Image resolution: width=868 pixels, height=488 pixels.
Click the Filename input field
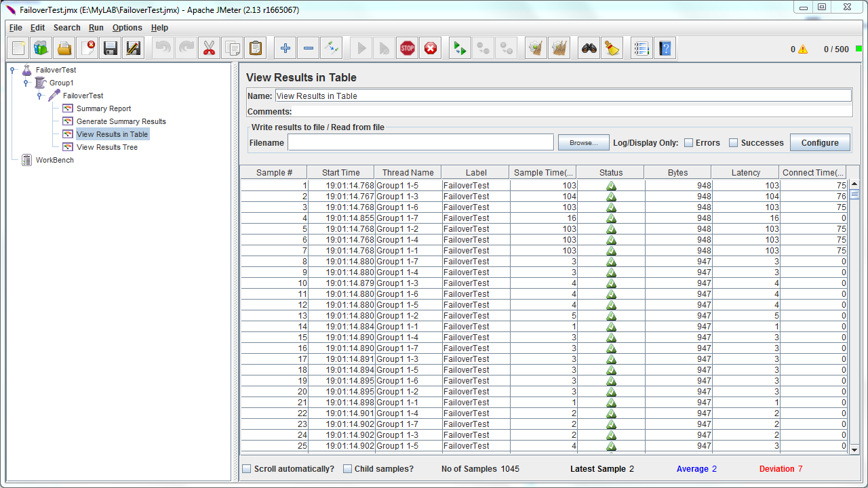420,142
